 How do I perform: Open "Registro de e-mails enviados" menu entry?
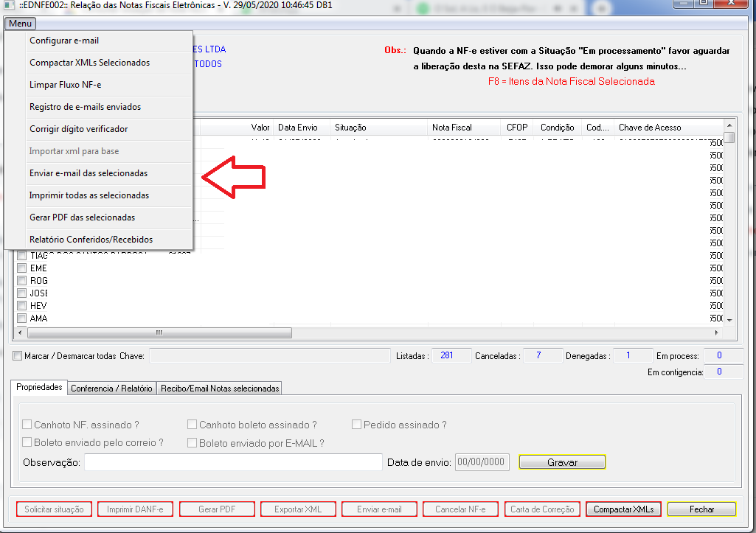85,107
